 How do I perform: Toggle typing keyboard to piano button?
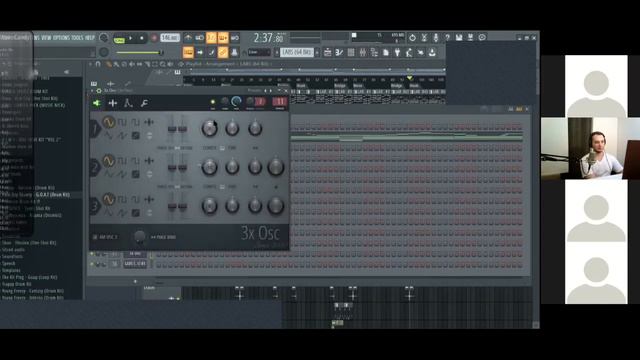188,52
